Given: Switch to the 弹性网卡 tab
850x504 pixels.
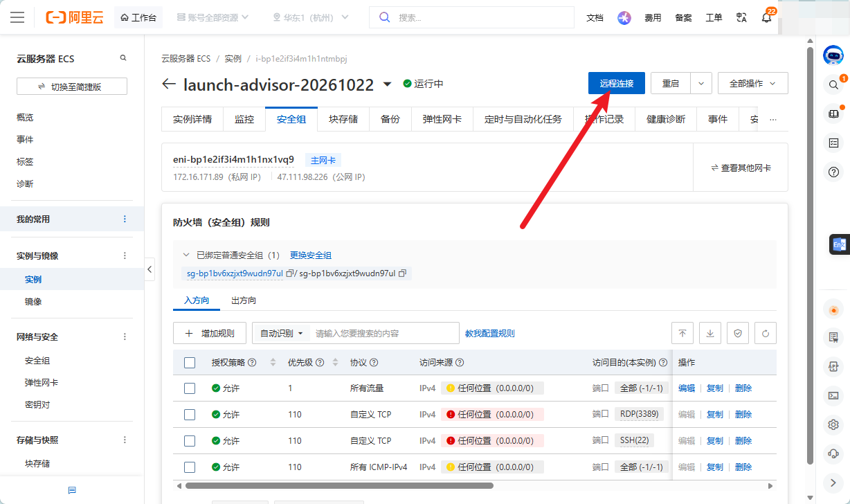Looking at the screenshot, I should click(442, 119).
